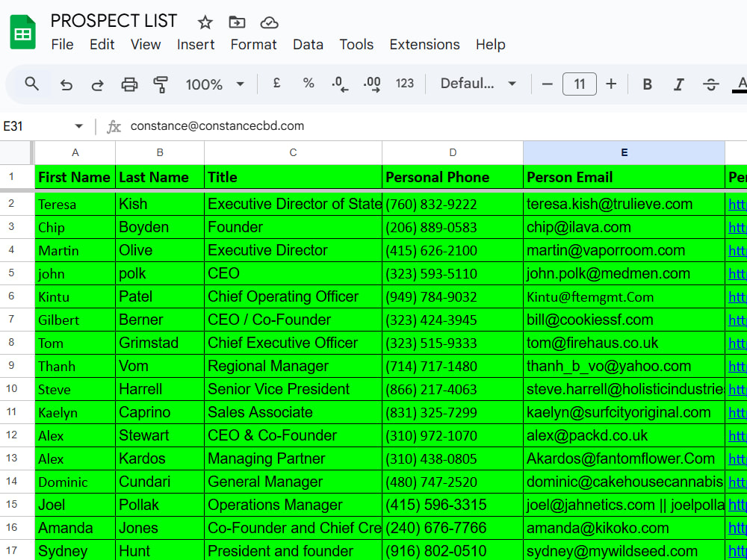Open the Insert menu
This screenshot has height=560, width=747.
(196, 44)
